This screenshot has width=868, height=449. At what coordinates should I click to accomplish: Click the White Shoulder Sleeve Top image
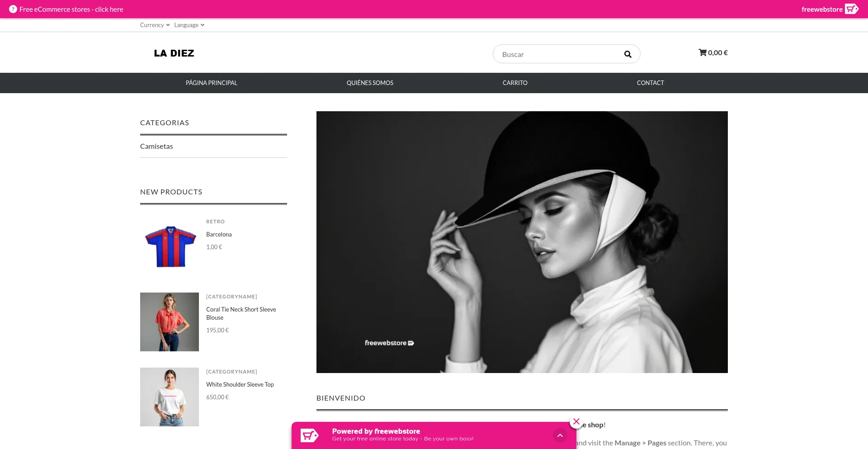[x=170, y=397]
